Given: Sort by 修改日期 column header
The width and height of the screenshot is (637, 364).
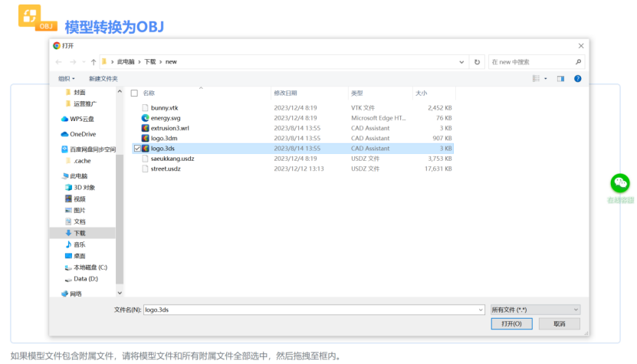Looking at the screenshot, I should pos(285,93).
